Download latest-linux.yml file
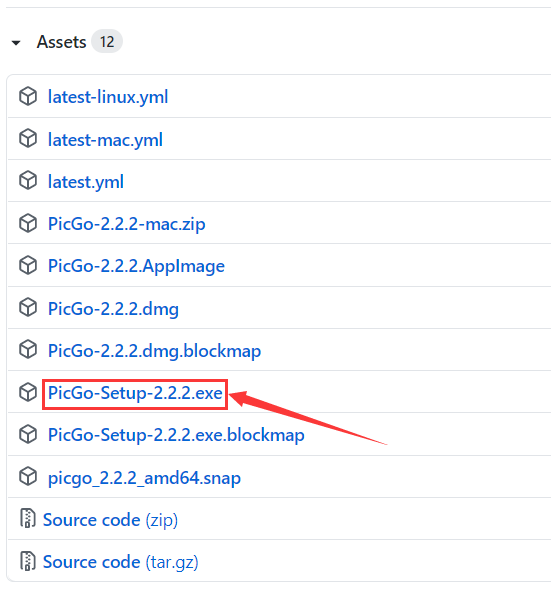 coord(108,97)
